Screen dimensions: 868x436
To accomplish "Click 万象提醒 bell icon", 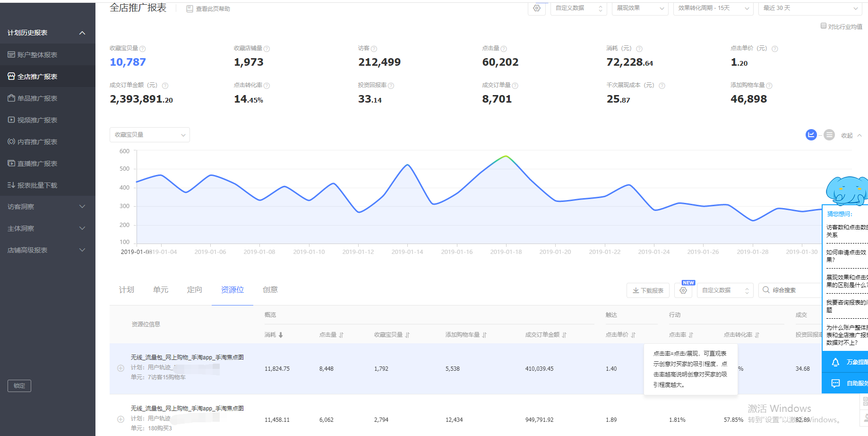I will point(835,362).
